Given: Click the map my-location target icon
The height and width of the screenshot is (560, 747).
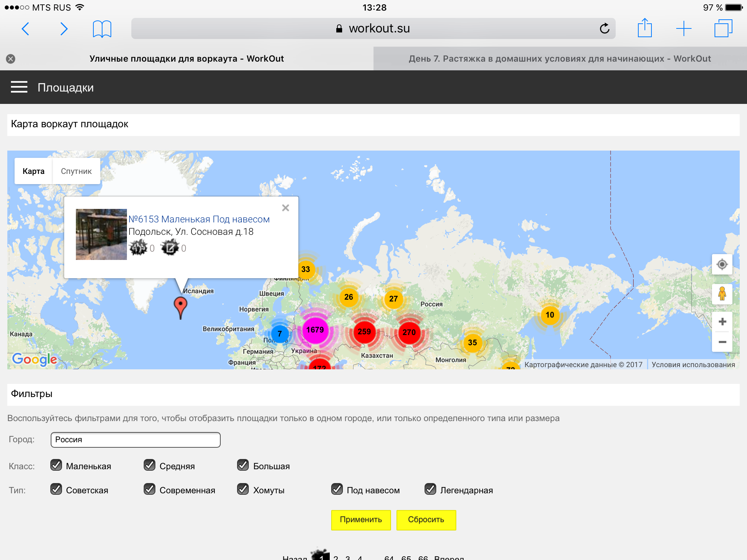Looking at the screenshot, I should point(722,264).
